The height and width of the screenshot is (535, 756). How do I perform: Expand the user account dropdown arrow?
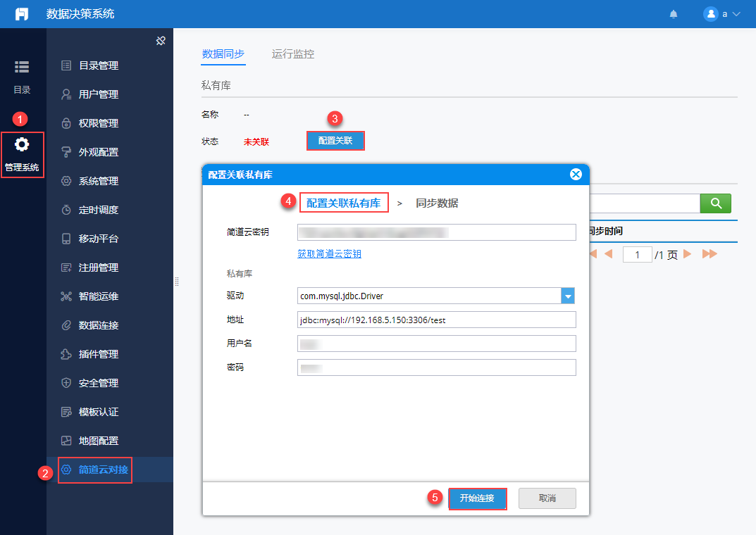point(736,14)
